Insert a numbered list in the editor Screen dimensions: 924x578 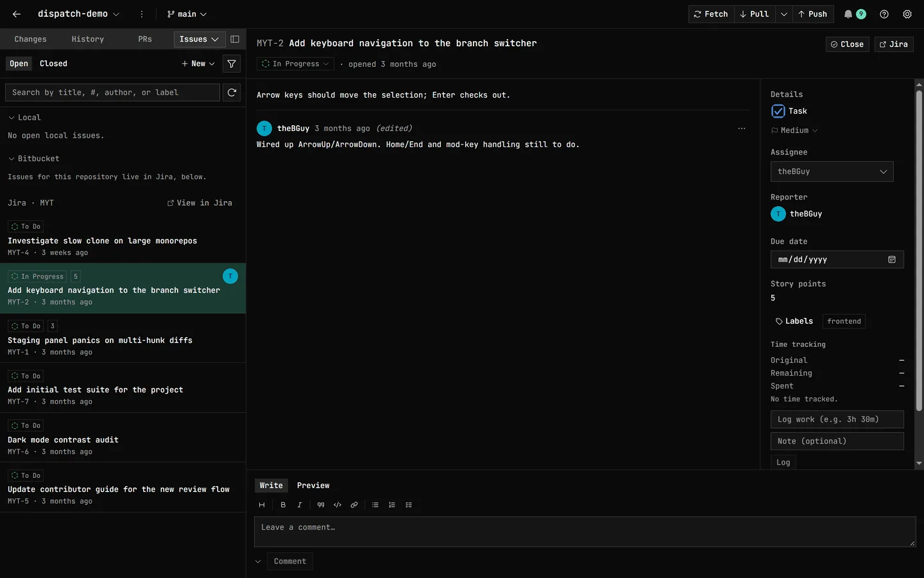coord(392,505)
